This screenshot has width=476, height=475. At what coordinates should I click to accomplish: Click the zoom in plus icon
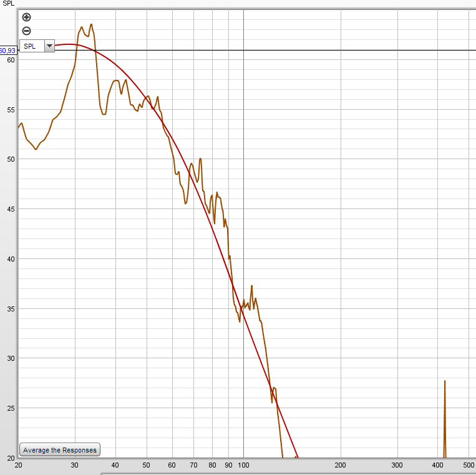(26, 17)
